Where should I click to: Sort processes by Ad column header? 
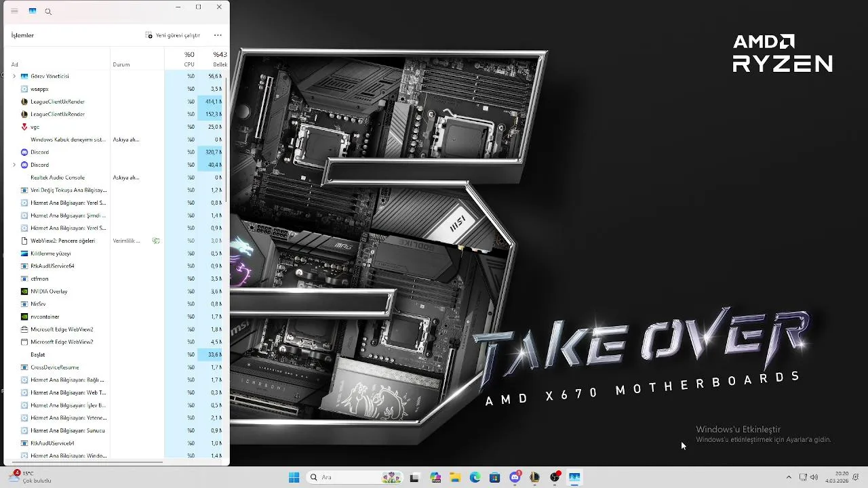tap(15, 64)
